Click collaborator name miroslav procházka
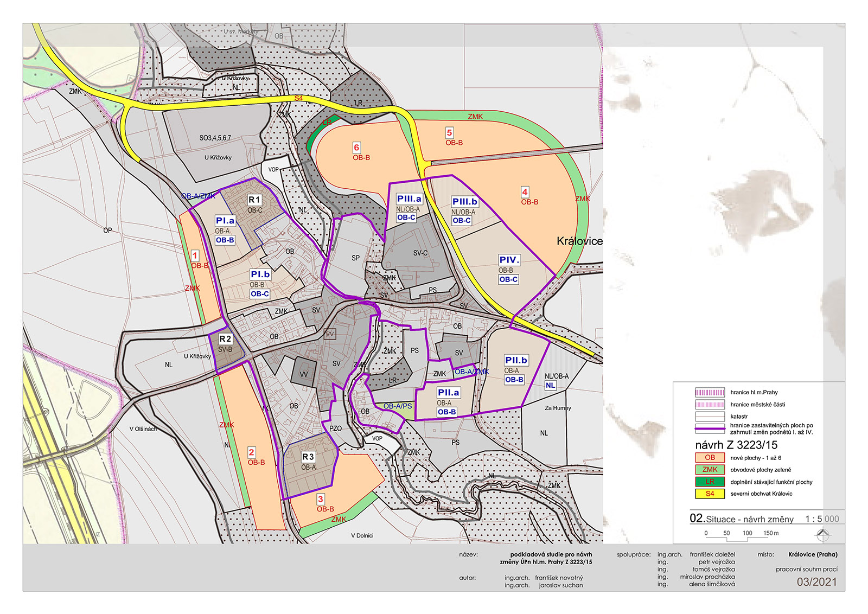868x614 pixels. [x=708, y=577]
